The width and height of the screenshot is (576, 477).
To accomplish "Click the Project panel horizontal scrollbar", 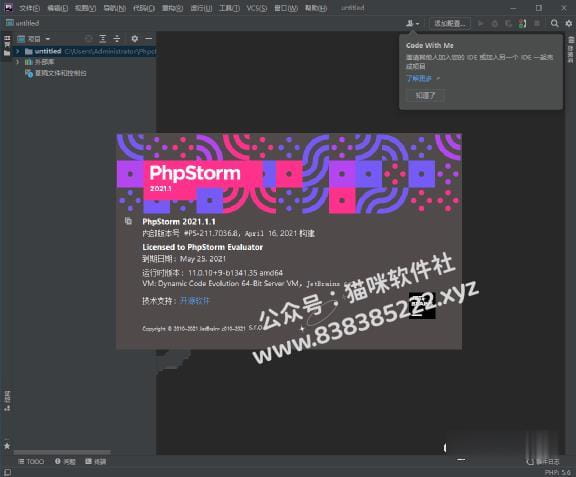I will point(62,452).
